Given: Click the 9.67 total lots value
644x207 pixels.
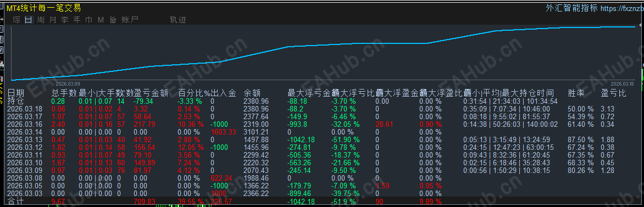Looking at the screenshot, I should (x=58, y=202).
